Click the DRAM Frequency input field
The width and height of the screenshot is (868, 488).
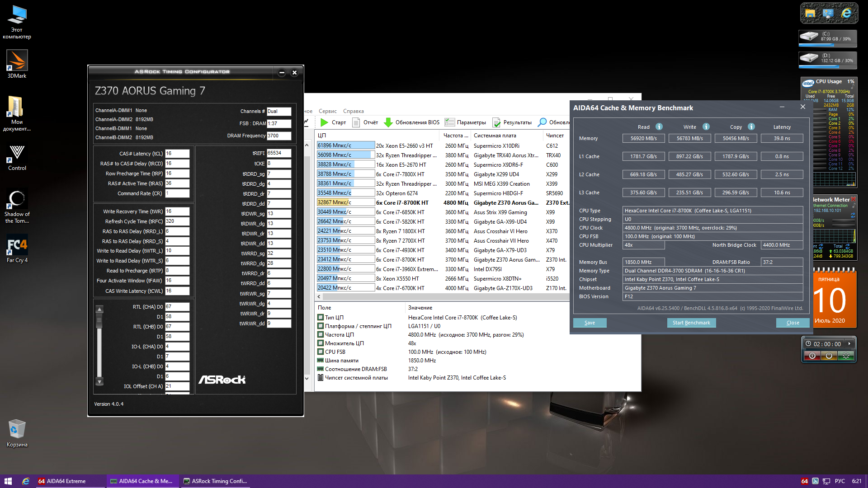278,136
